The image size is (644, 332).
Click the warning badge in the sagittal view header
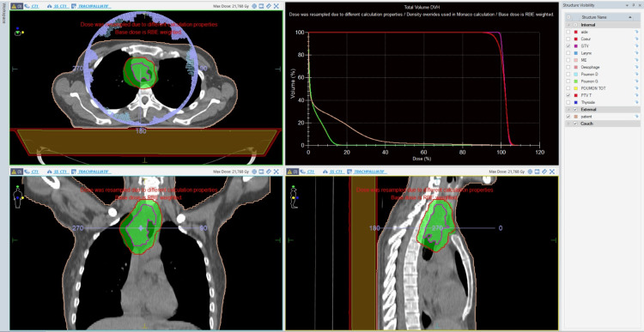(293, 172)
